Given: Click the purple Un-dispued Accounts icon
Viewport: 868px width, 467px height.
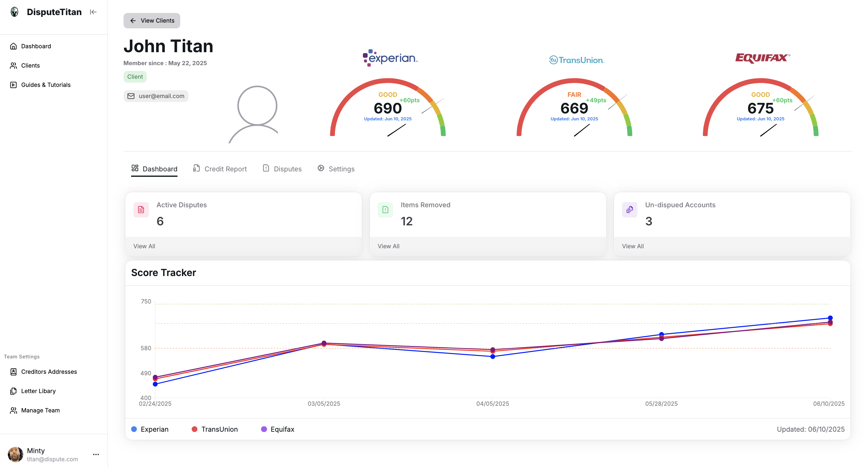Looking at the screenshot, I should (630, 210).
